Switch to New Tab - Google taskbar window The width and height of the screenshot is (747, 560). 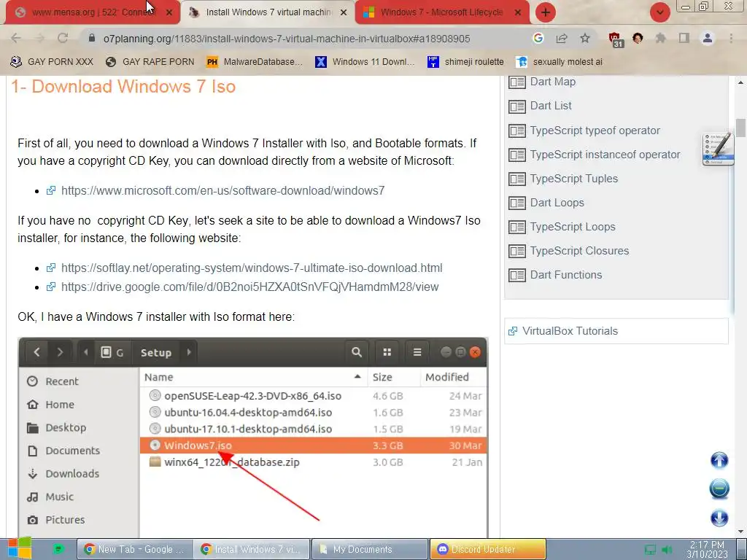pos(135,549)
